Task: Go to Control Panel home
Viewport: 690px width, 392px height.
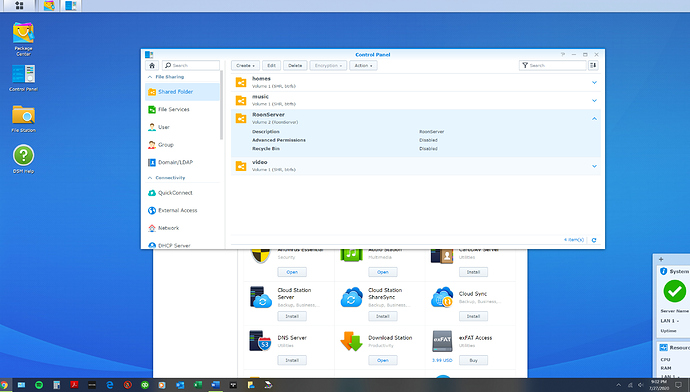Action: (152, 66)
